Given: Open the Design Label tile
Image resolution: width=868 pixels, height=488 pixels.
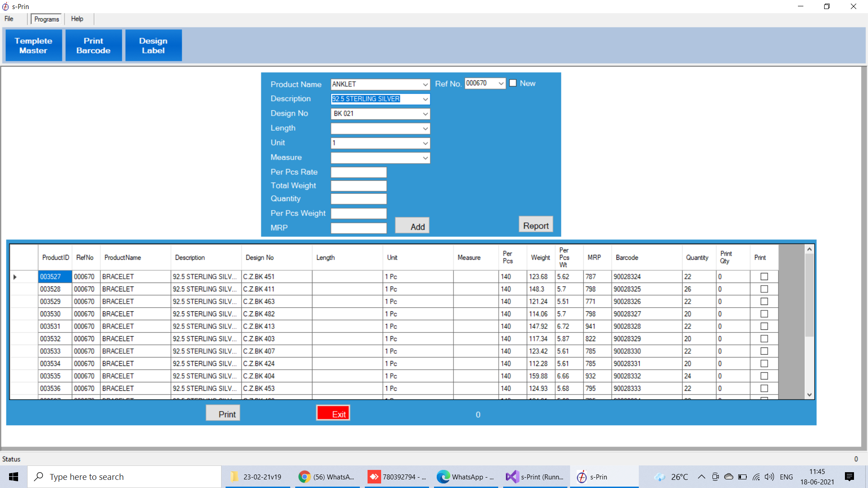Looking at the screenshot, I should point(153,46).
